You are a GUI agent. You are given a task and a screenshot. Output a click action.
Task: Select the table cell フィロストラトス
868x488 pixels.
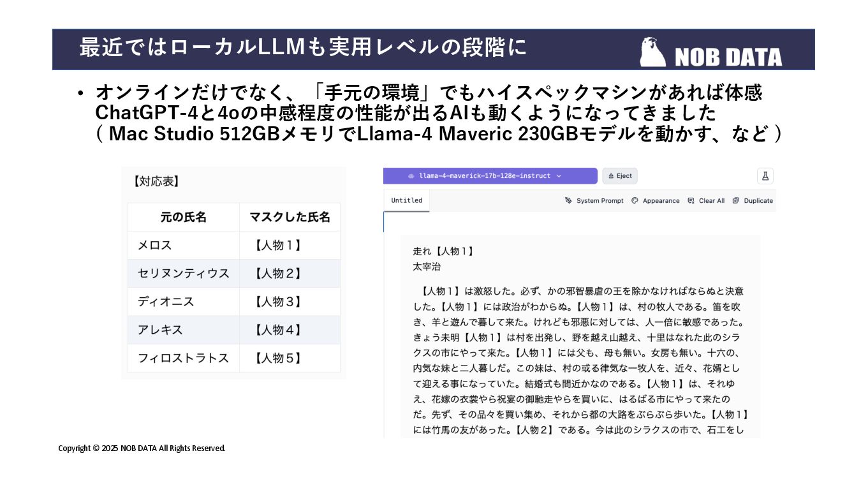[x=184, y=358]
